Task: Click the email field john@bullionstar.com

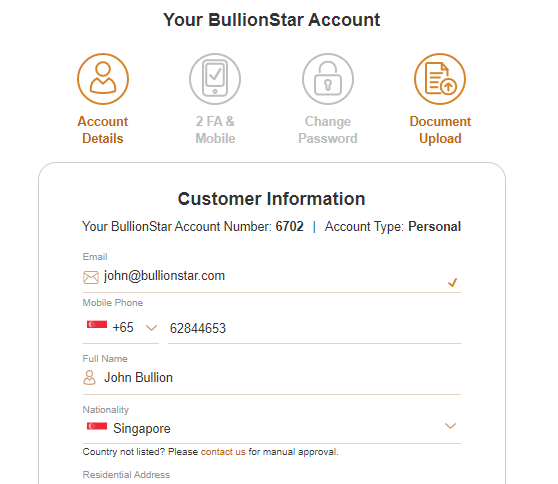Action: pyautogui.click(x=272, y=278)
